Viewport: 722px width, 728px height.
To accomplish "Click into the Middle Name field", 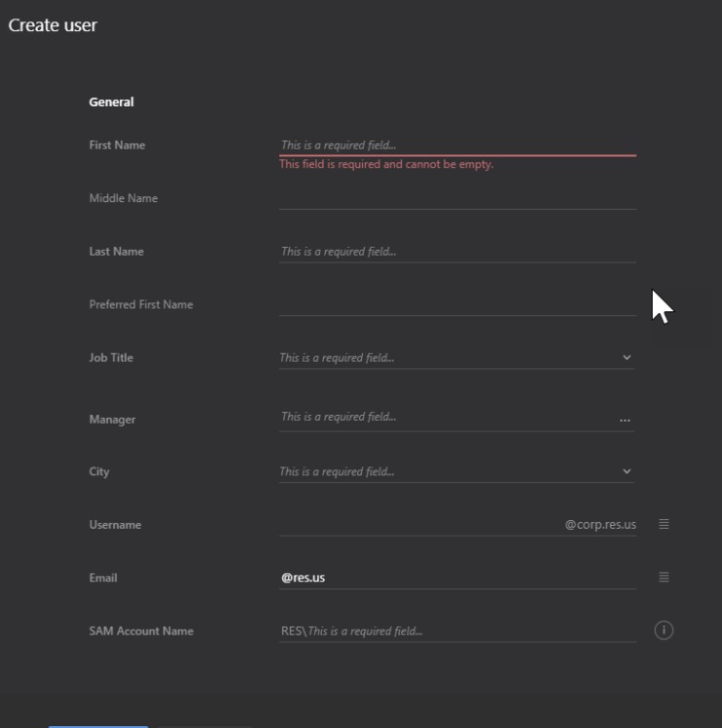I will [x=457, y=198].
